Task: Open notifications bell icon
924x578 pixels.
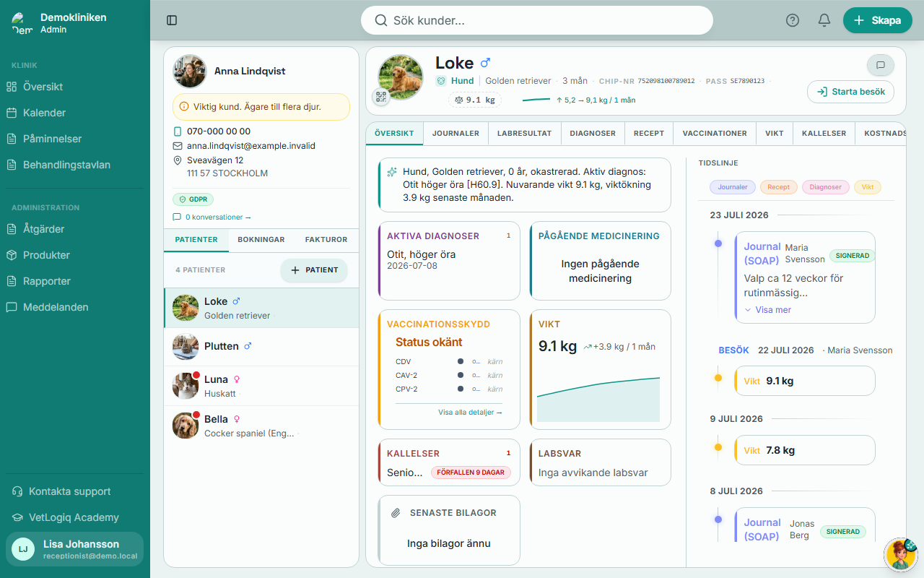Action: pyautogui.click(x=824, y=20)
